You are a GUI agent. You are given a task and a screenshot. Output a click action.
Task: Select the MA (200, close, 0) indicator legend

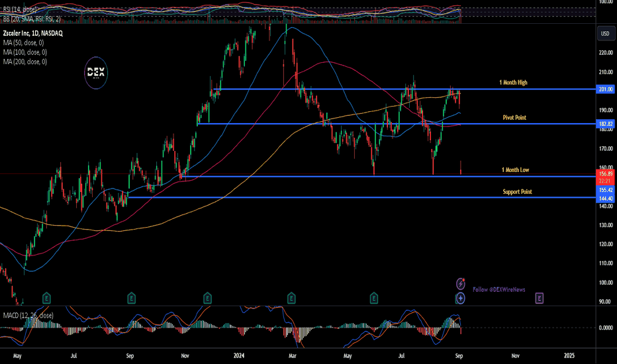pos(25,62)
